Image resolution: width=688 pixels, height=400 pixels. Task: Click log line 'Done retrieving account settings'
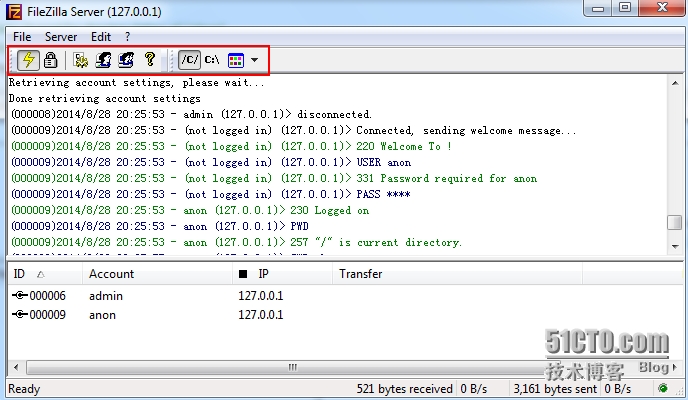[104, 99]
